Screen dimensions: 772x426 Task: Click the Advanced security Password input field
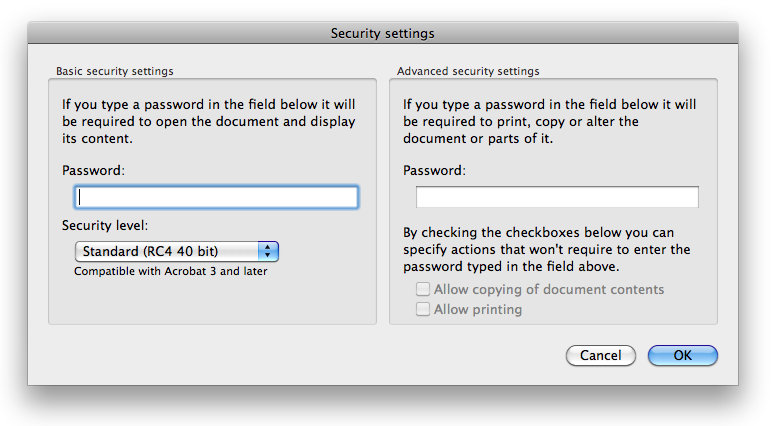pyautogui.click(x=557, y=197)
